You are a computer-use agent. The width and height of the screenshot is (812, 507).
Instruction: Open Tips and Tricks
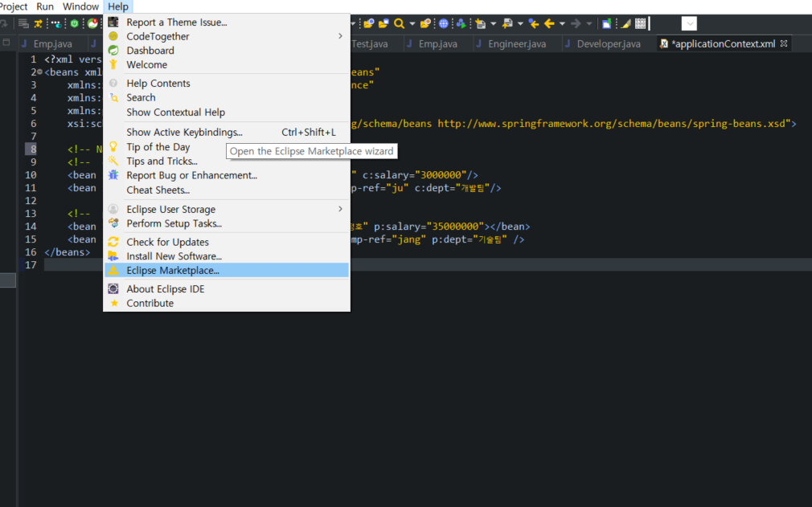(226, 161)
